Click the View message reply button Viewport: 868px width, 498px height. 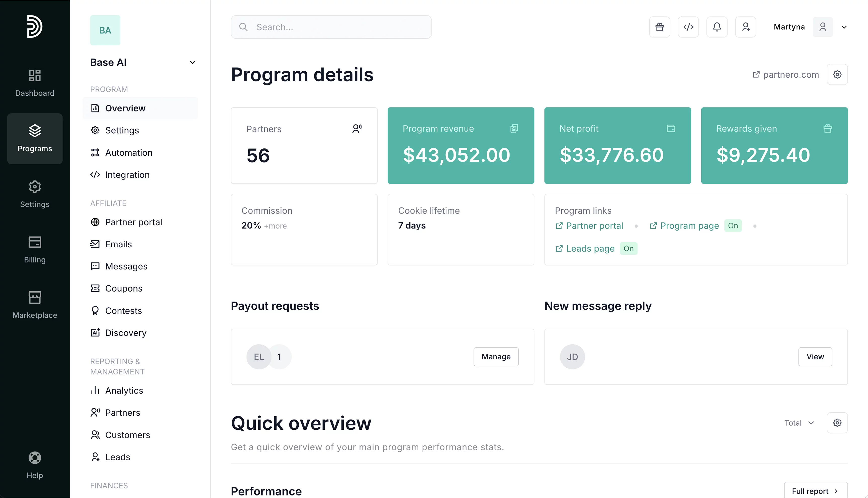tap(815, 357)
